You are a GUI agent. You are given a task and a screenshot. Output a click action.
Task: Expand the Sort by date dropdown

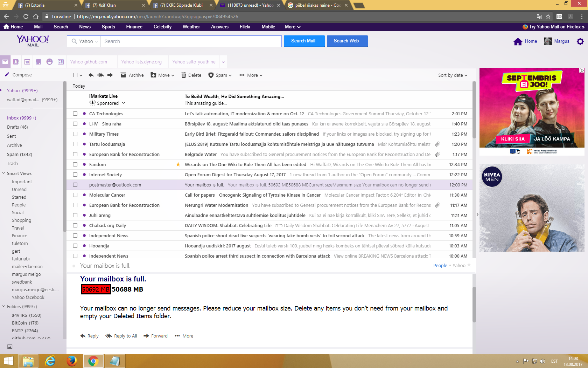point(452,75)
